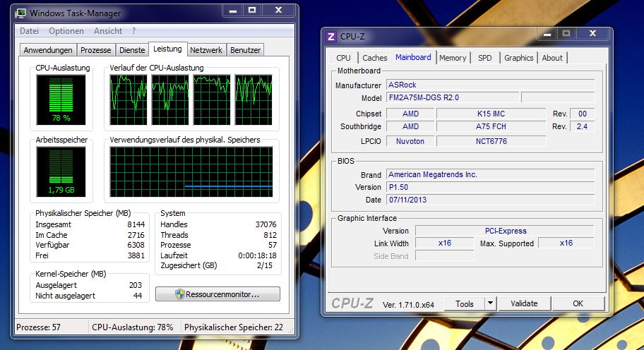Click the Ressourcenmonitor button

(x=217, y=294)
